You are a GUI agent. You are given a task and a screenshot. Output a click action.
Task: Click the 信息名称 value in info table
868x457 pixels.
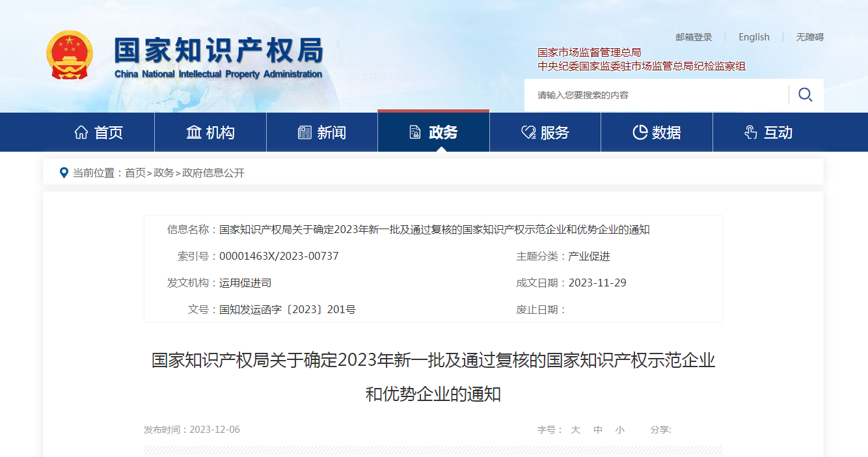click(435, 229)
